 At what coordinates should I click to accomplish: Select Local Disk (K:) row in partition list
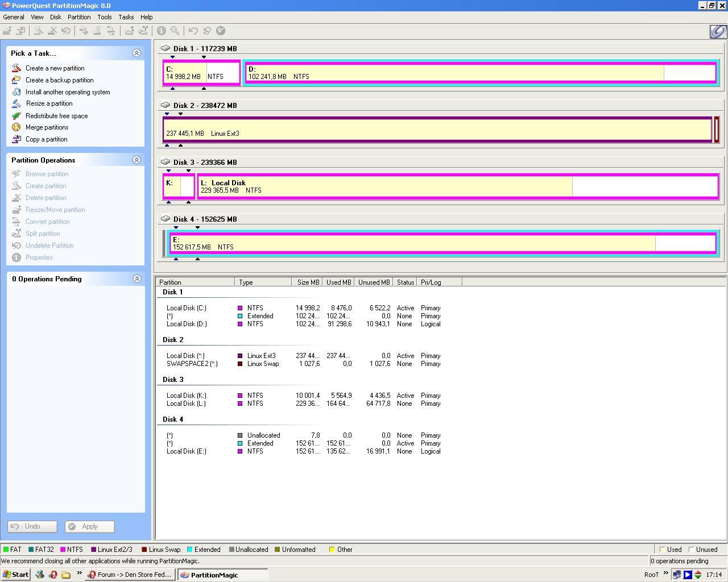(x=187, y=396)
